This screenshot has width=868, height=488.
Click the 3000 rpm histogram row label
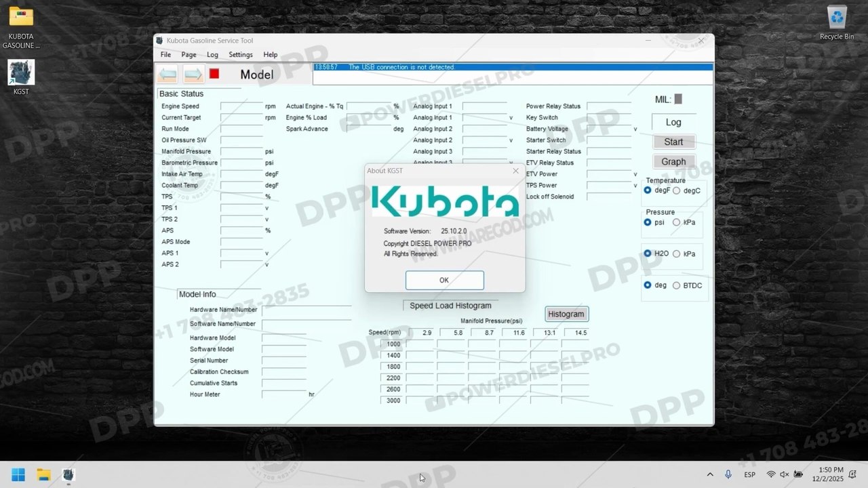(x=393, y=401)
